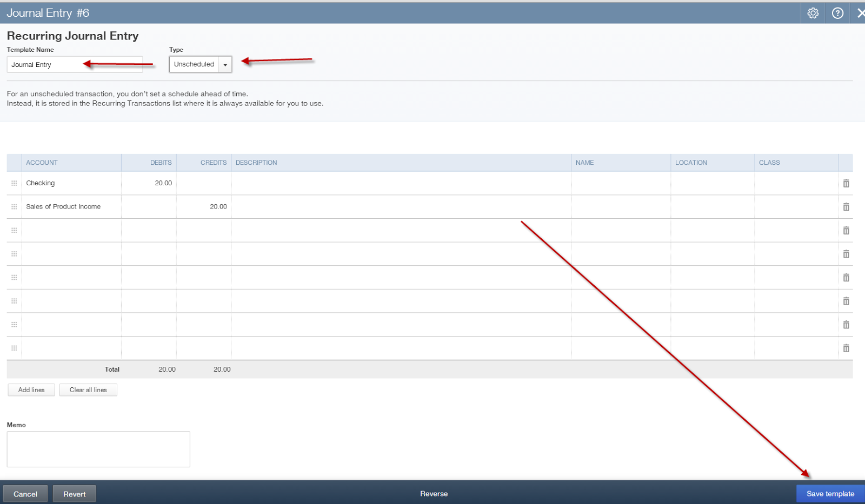Click the drag handle on the Checking row
Viewport: 865px width, 504px height.
tap(14, 183)
